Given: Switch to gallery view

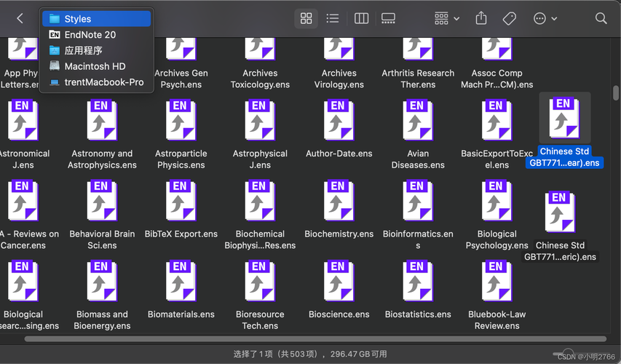Looking at the screenshot, I should 388,18.
